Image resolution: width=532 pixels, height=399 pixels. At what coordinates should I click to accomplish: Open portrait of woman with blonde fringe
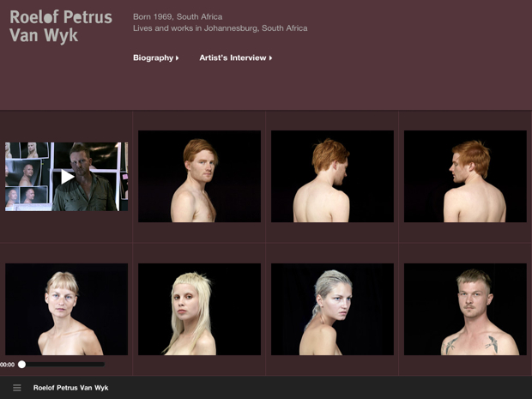[x=67, y=310]
